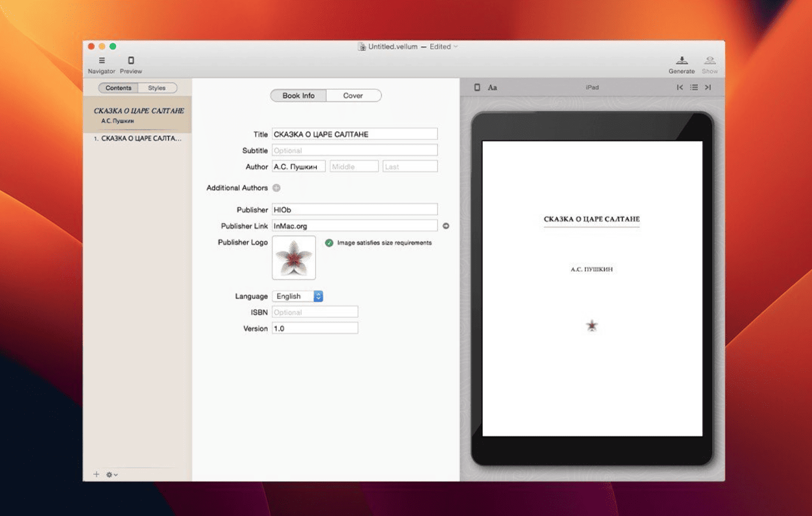
Task: Click the star logo on preview page
Action: point(592,326)
